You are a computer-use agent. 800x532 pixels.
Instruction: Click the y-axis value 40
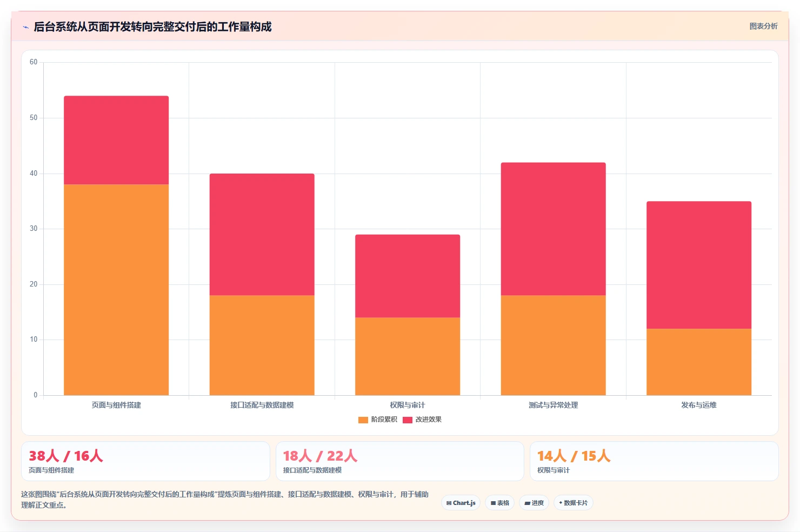34,174
